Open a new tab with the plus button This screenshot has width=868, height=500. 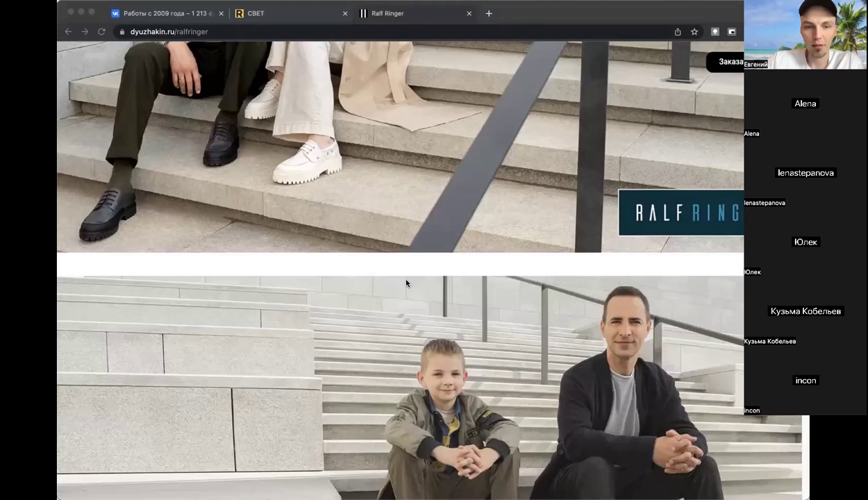pyautogui.click(x=489, y=13)
